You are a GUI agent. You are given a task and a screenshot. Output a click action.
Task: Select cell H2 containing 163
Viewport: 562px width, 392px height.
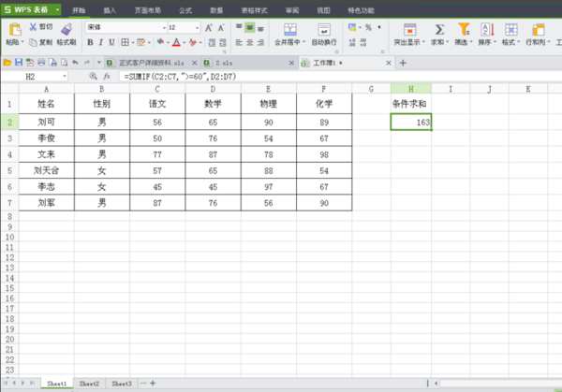click(411, 122)
